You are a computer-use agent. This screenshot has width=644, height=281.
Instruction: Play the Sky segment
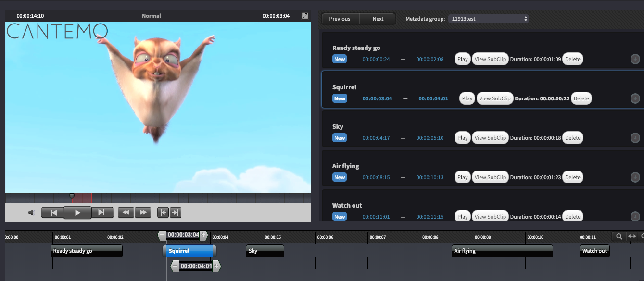(x=463, y=138)
